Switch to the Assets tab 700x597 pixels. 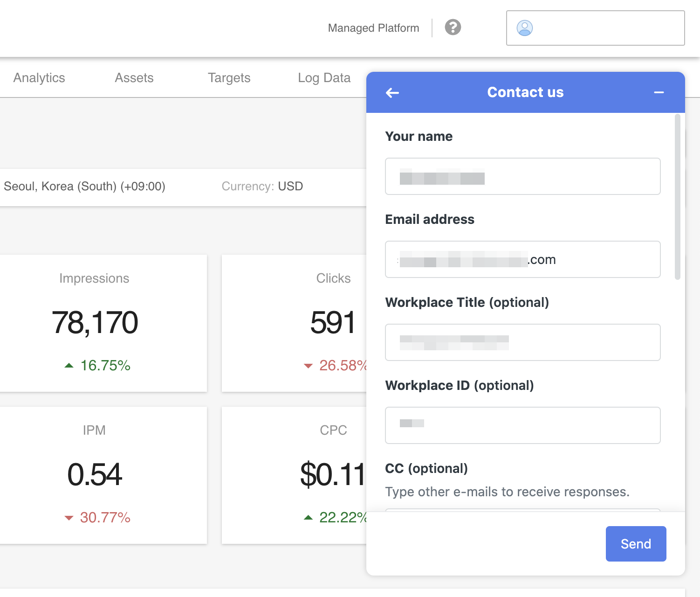coord(134,78)
